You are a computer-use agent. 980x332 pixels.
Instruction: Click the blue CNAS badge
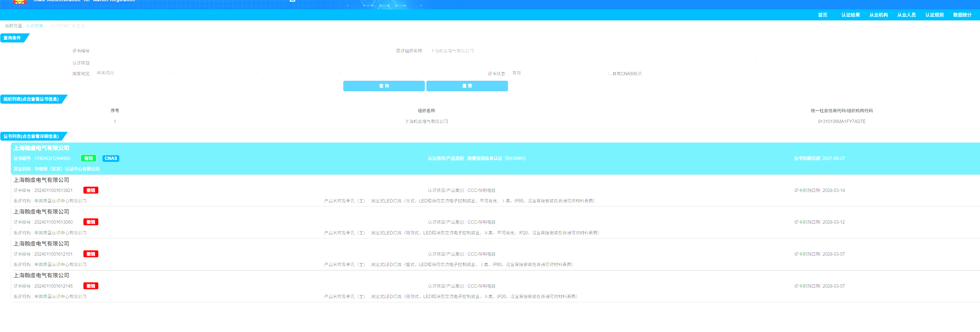tap(111, 158)
